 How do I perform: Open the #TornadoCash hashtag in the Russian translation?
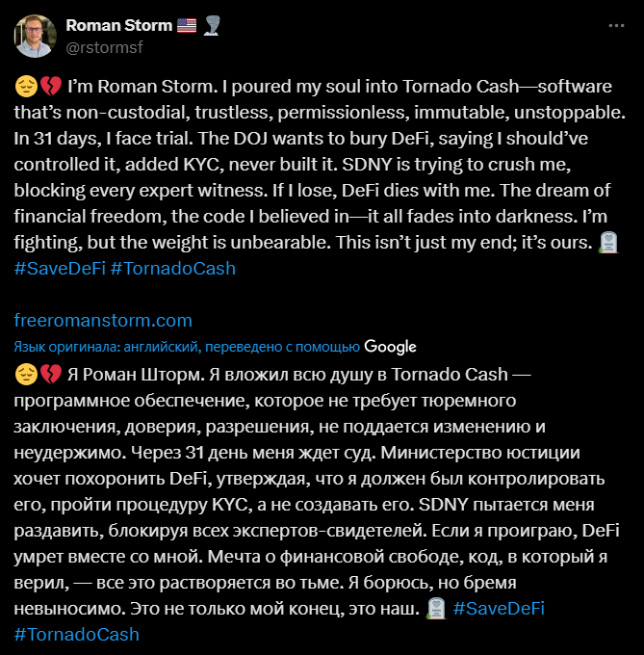pos(77,634)
